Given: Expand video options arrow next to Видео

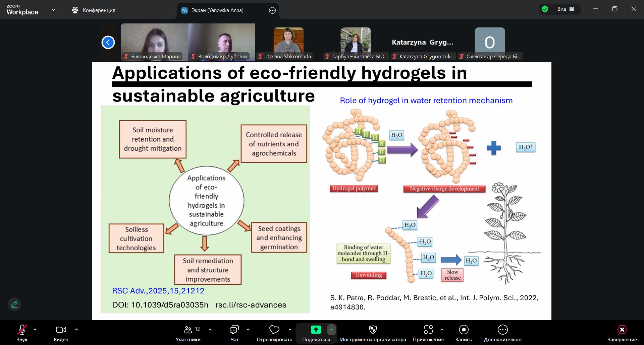Looking at the screenshot, I should point(76,330).
